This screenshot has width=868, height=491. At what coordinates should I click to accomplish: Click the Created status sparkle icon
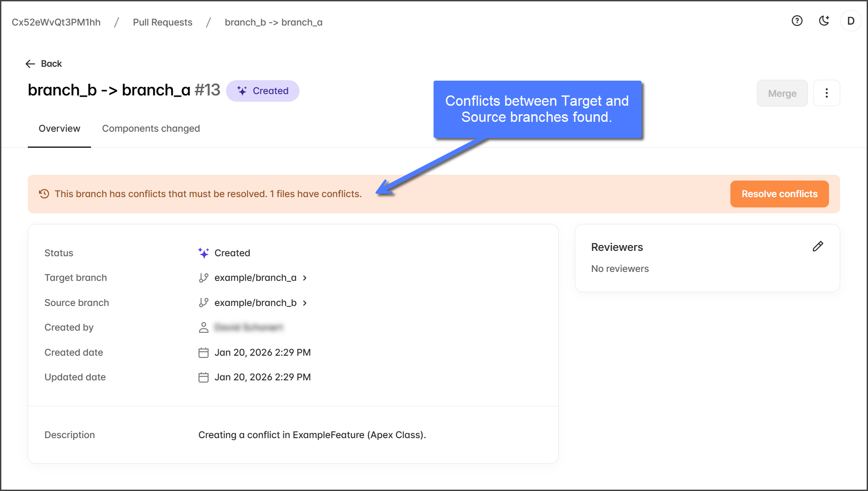(x=204, y=253)
